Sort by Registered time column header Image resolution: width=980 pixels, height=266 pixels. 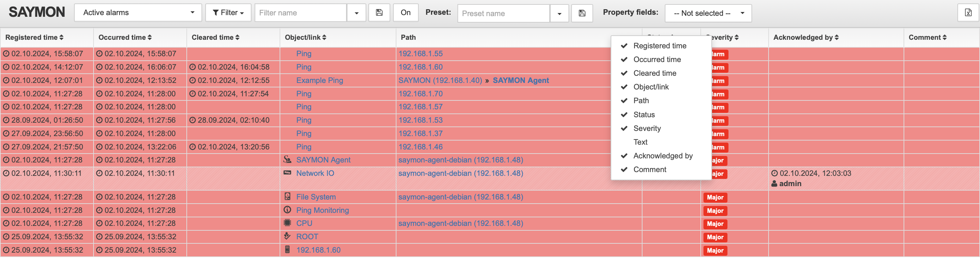(34, 37)
